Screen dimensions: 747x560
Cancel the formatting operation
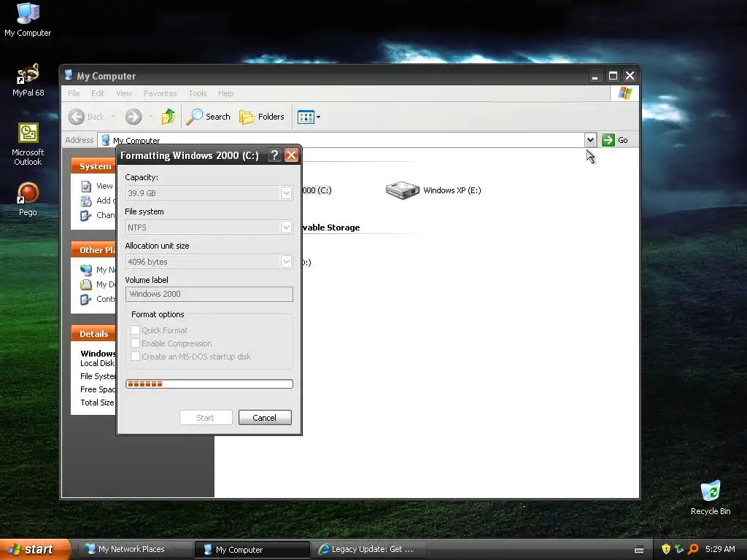265,418
